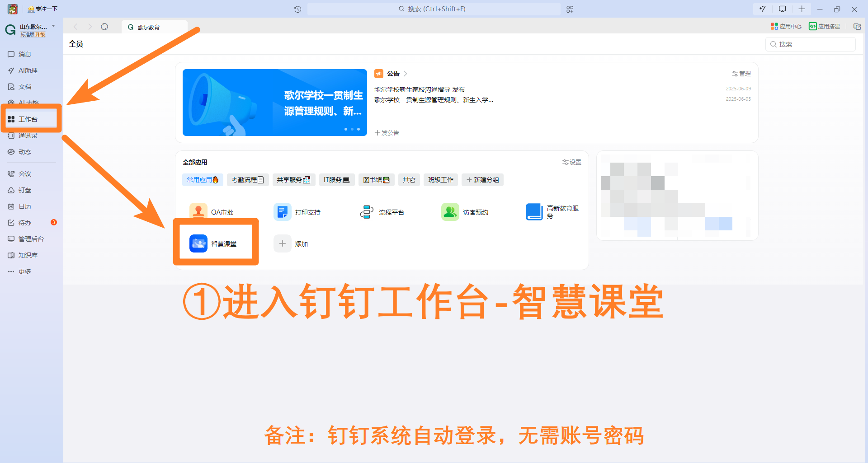Open announcement 歌尔学校一贯制生源管理规则
868x463 pixels.
click(434, 100)
